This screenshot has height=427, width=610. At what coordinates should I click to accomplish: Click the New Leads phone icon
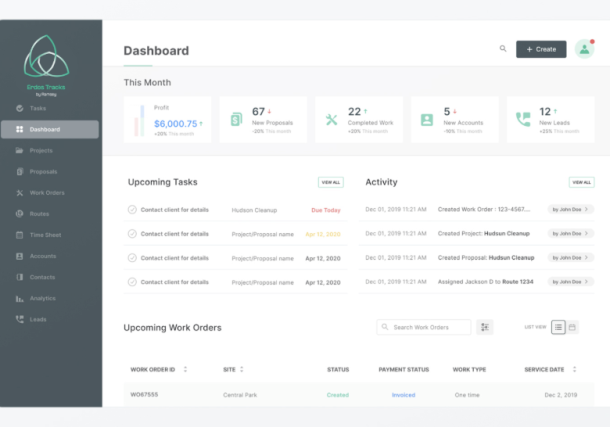coord(523,119)
